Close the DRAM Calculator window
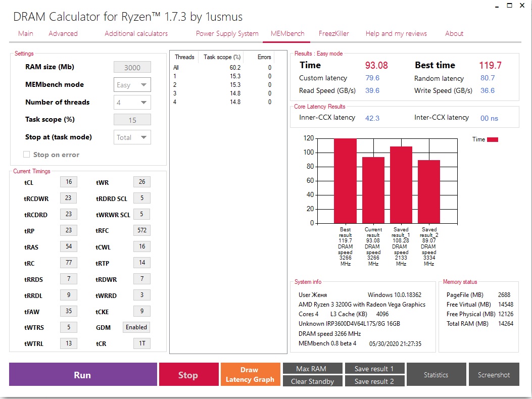 coord(522,6)
